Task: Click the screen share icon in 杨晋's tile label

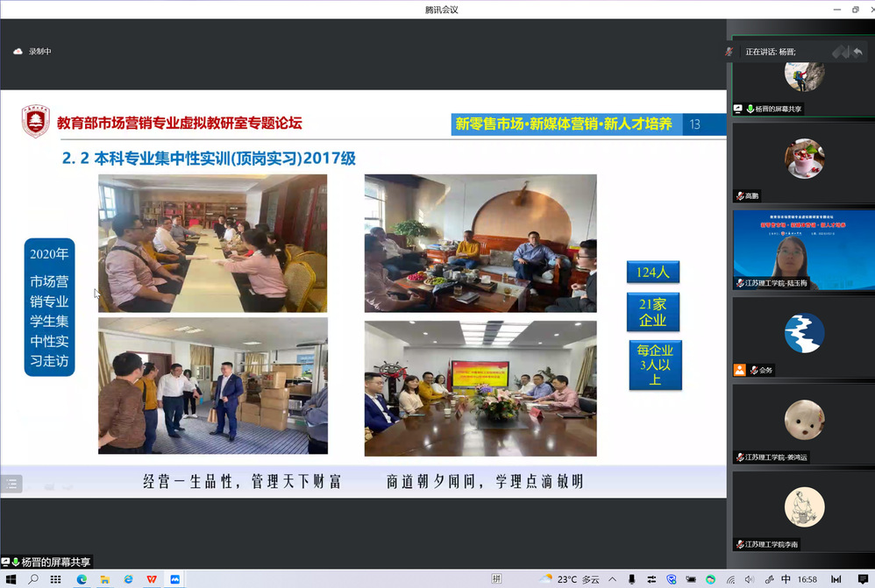Action: (x=737, y=109)
